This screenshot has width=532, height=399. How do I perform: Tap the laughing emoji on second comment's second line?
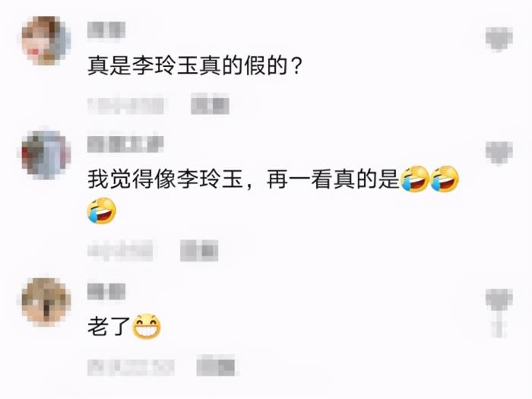102,211
